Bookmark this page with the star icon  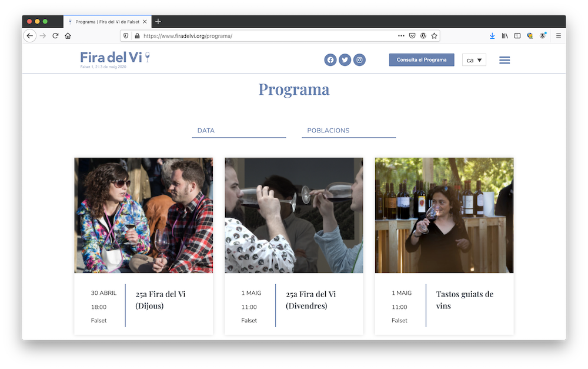434,36
